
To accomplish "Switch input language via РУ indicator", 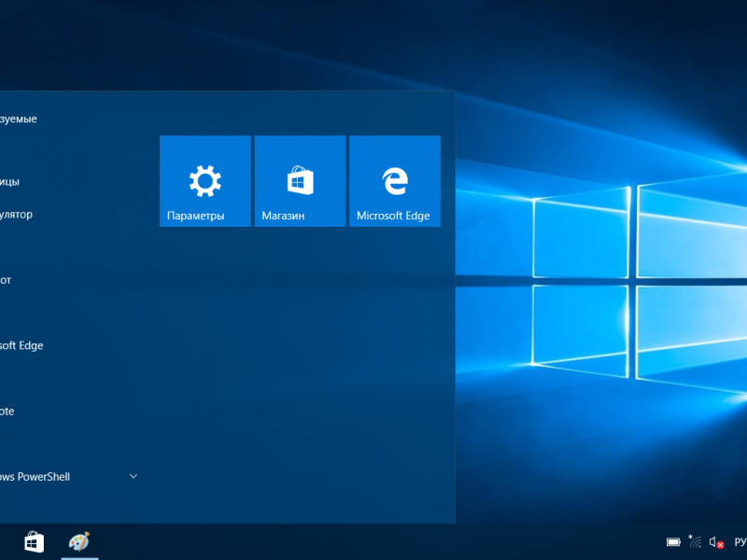I will click(740, 542).
